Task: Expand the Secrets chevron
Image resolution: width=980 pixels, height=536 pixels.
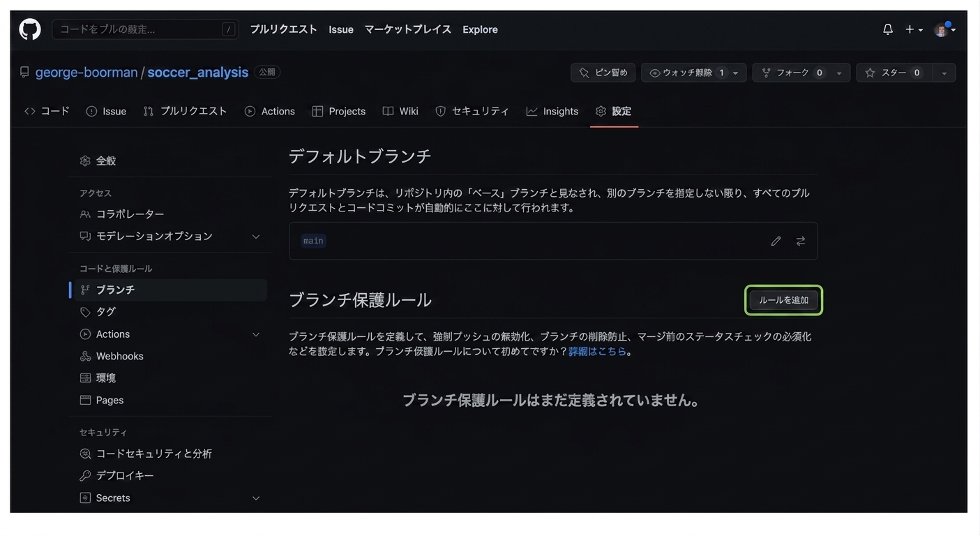Action: (x=256, y=498)
